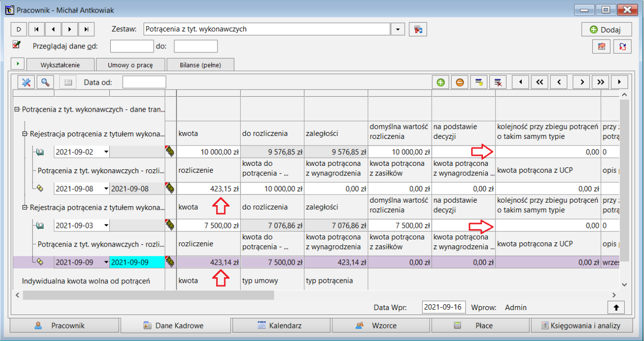The height and width of the screenshot is (341, 644).
Task: Click the solid left arrow in grid toolbar
Action: pyautogui.click(x=520, y=82)
